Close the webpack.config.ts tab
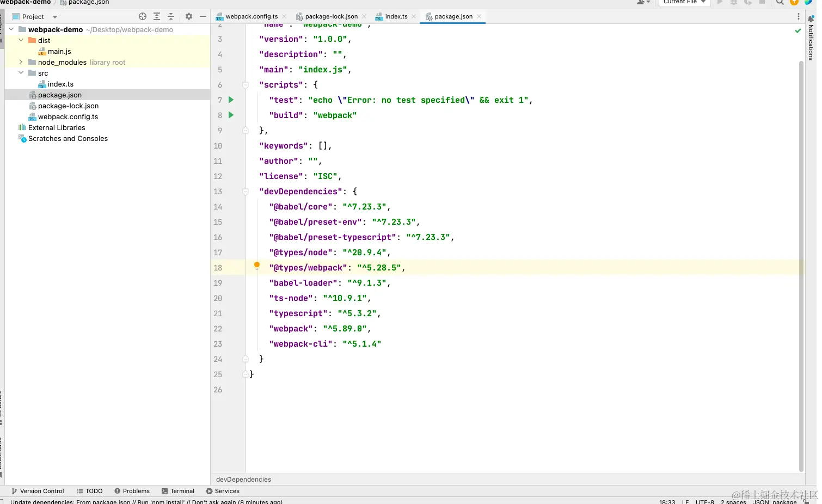 pyautogui.click(x=284, y=16)
